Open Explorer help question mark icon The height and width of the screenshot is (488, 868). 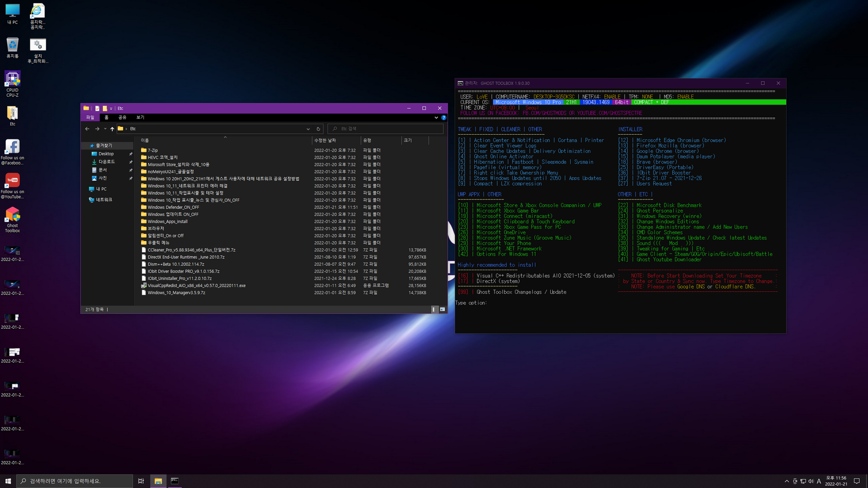pos(443,118)
